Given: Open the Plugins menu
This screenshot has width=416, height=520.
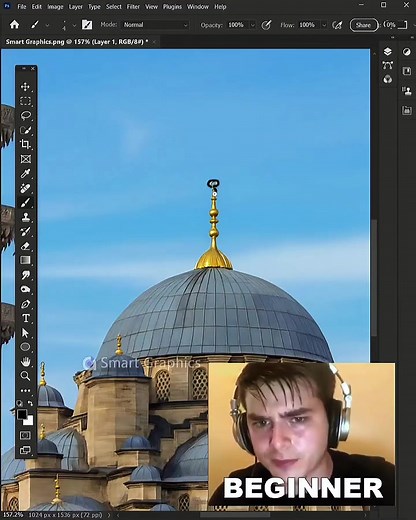Looking at the screenshot, I should [172, 7].
